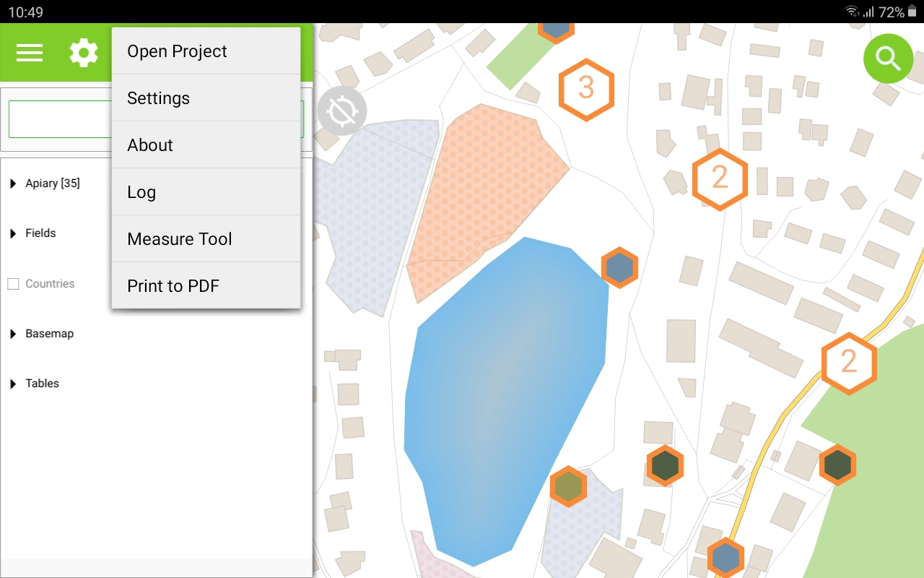Click the Wi-Fi status icon
The width and height of the screenshot is (924, 578).
pyautogui.click(x=852, y=12)
